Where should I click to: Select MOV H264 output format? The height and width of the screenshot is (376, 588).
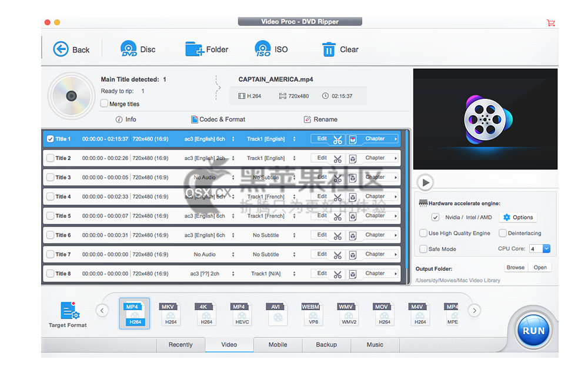383,314
